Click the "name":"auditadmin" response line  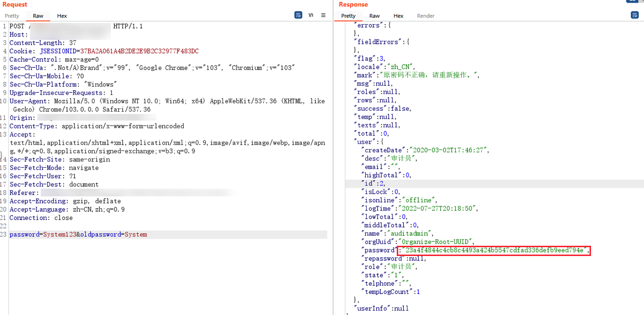click(397, 234)
